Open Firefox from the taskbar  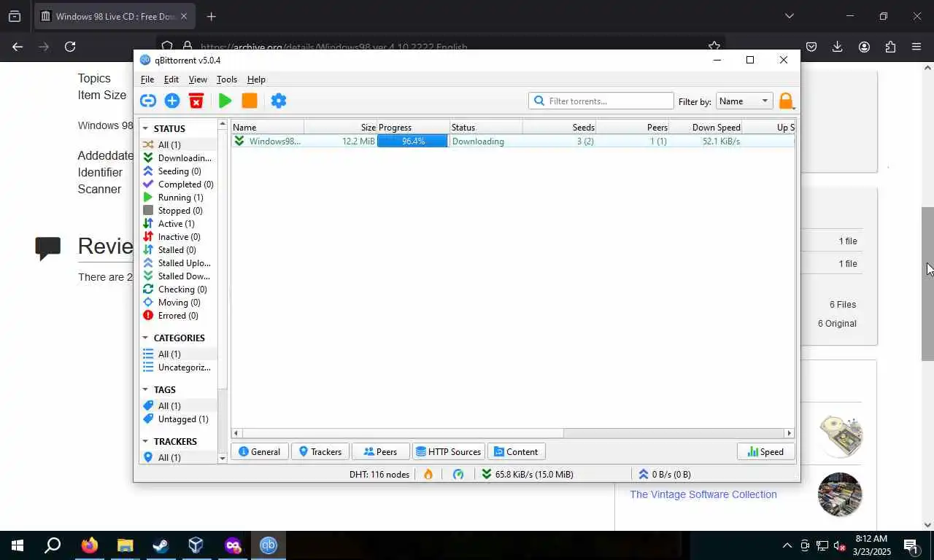pos(89,545)
